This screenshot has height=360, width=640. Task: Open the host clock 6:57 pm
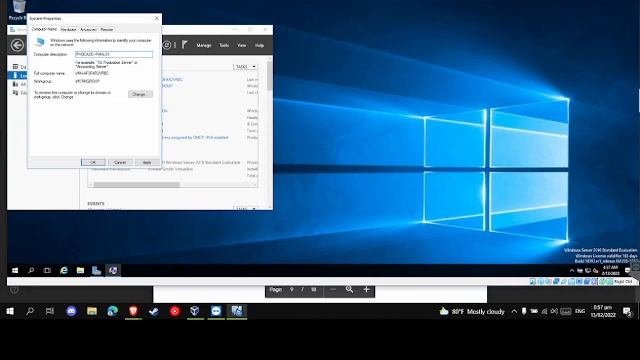pos(603,311)
